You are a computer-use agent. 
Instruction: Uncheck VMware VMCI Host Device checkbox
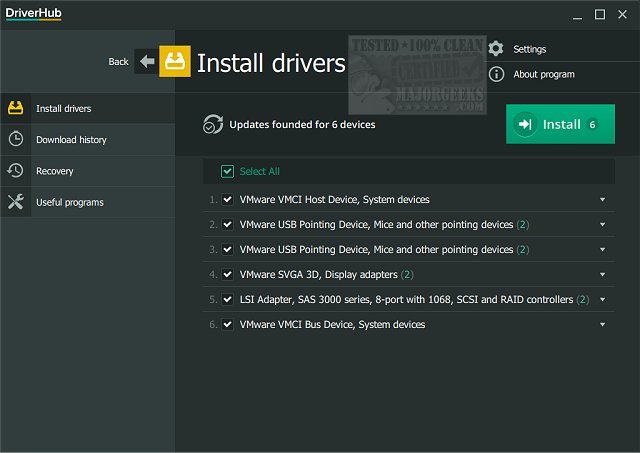228,200
